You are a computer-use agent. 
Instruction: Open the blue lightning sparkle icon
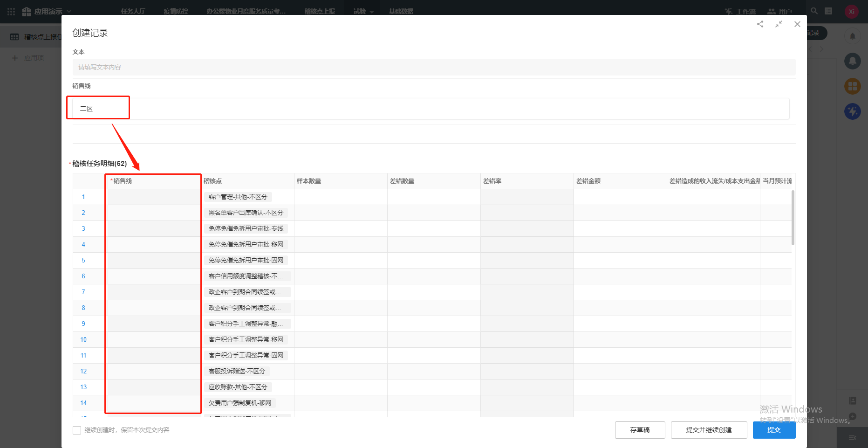[853, 111]
